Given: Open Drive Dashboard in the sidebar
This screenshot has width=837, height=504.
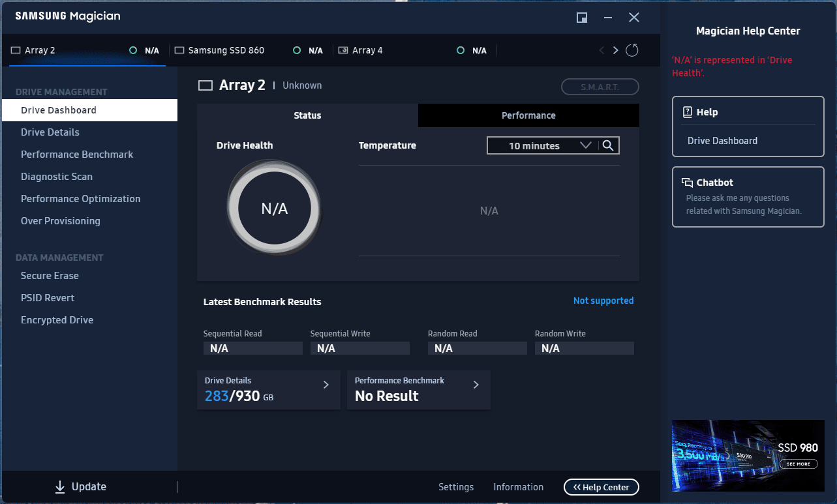Looking at the screenshot, I should [x=89, y=110].
